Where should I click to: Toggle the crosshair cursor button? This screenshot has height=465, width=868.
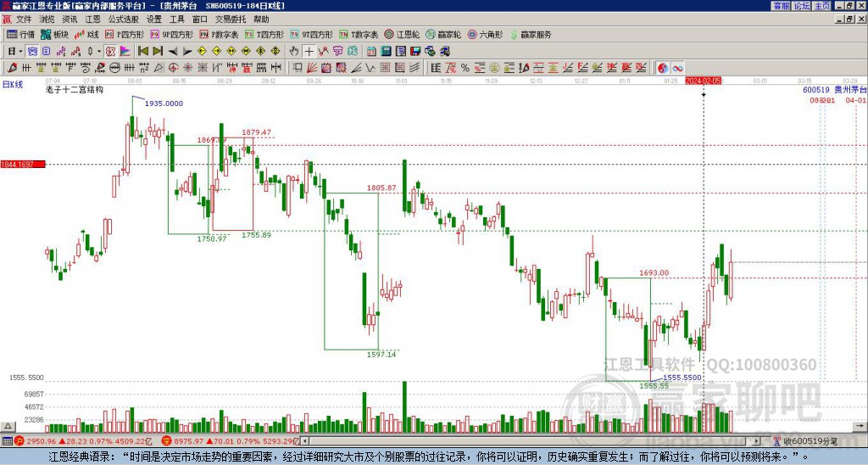pos(309,51)
